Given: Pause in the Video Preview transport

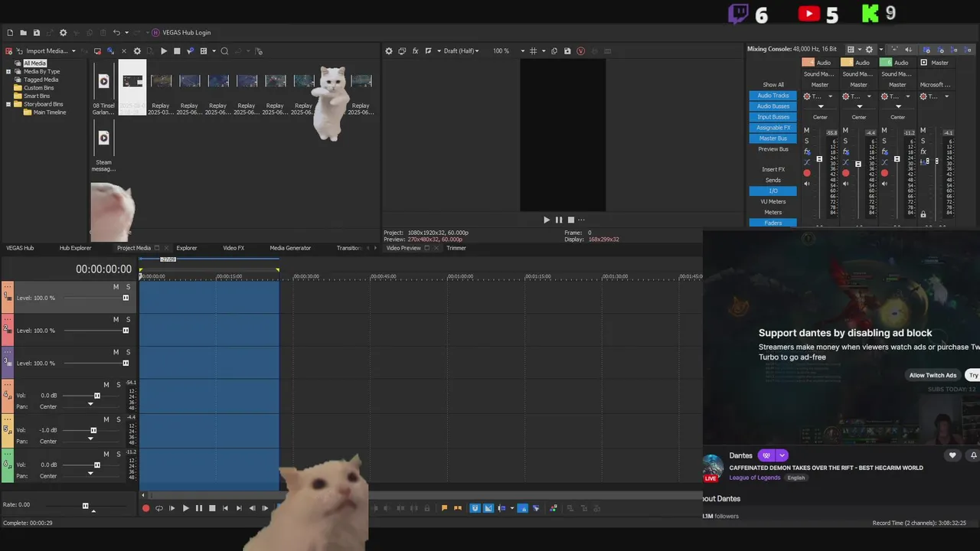Looking at the screenshot, I should tap(559, 220).
